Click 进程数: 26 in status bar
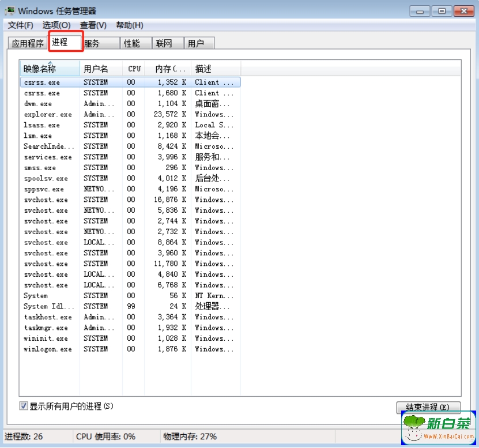 pos(24,436)
